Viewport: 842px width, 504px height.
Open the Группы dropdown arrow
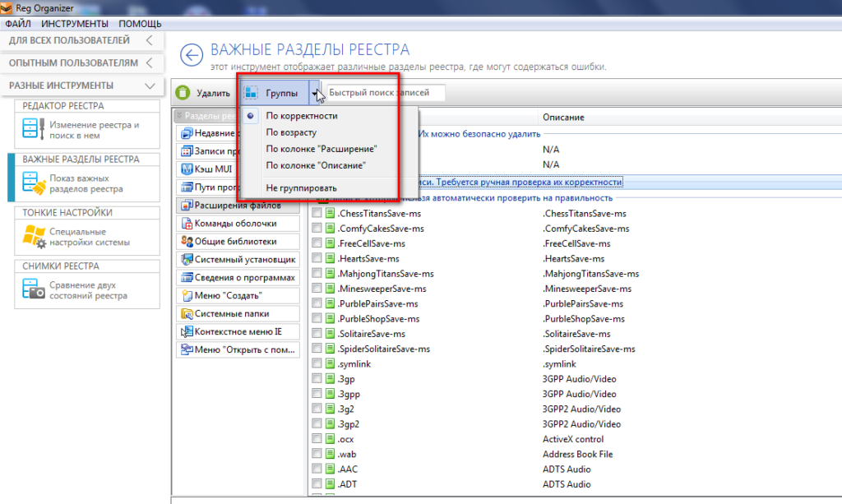point(314,94)
